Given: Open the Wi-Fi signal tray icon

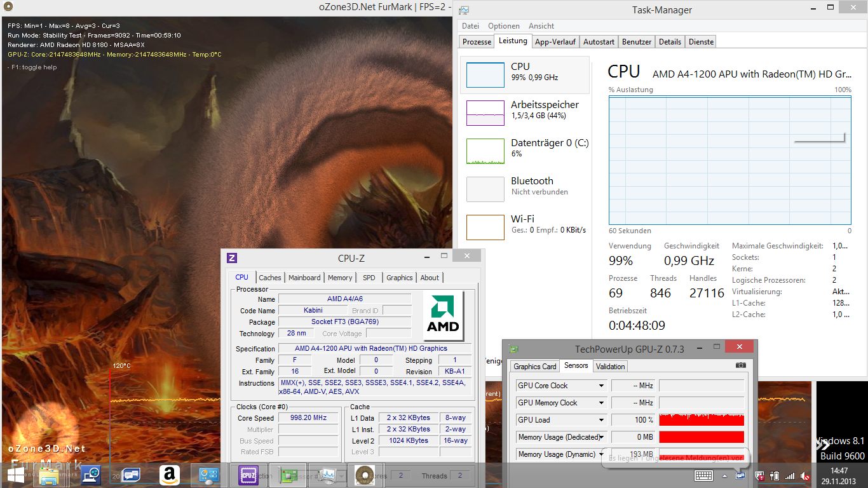Looking at the screenshot, I should 790,475.
